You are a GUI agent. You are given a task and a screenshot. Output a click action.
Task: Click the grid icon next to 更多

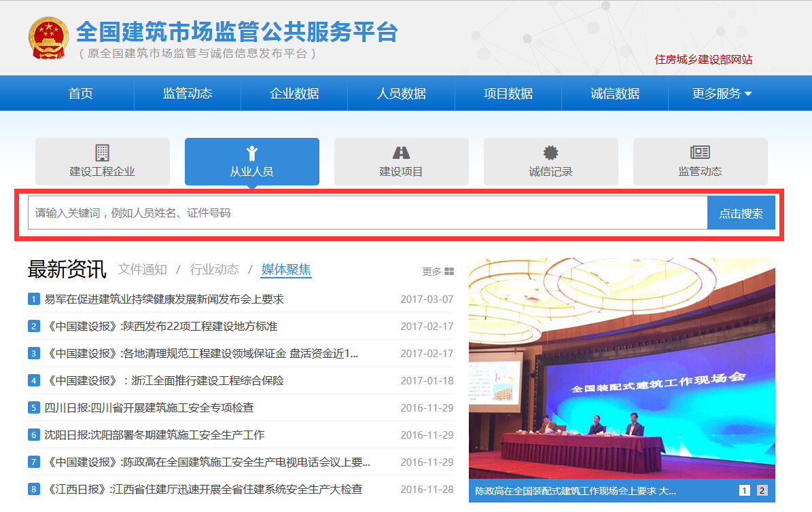click(x=448, y=270)
